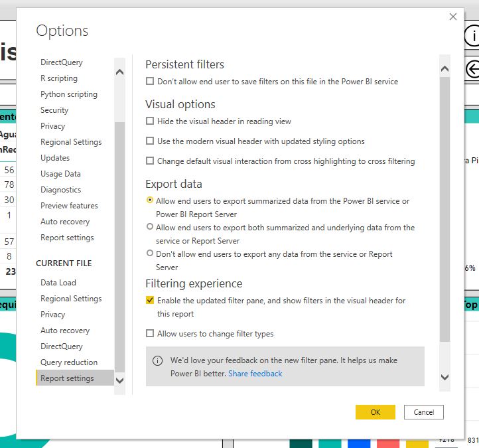The image size is (479, 448).
Task: Open Current File Regional Settings
Action: coord(71,298)
